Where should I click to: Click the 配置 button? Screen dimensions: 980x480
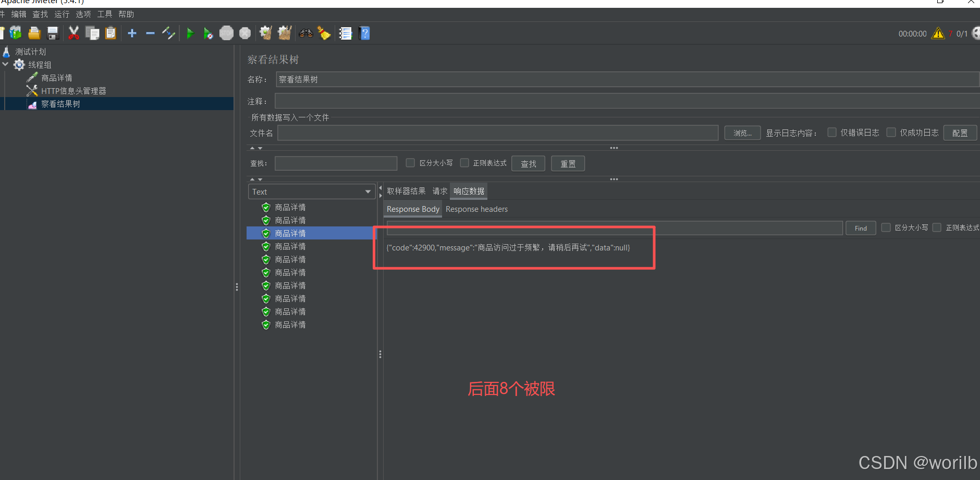960,133
